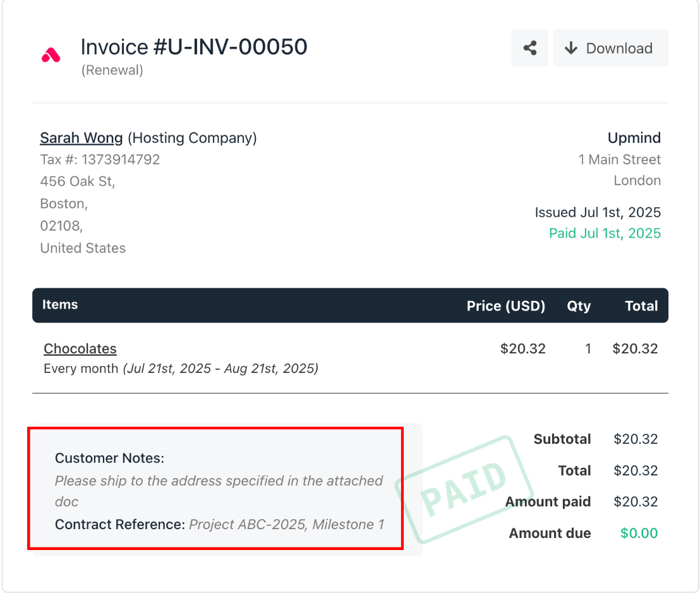
Task: Click Issued Jul 1st, 2025 date
Action: pyautogui.click(x=598, y=212)
